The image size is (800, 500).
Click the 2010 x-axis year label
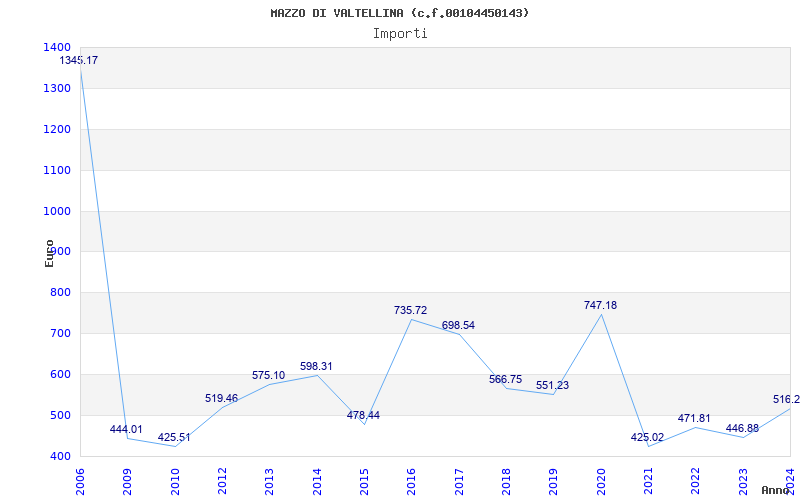point(175,482)
